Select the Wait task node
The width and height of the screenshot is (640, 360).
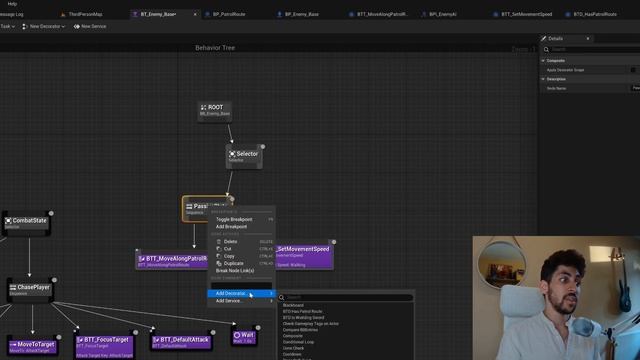[244, 337]
